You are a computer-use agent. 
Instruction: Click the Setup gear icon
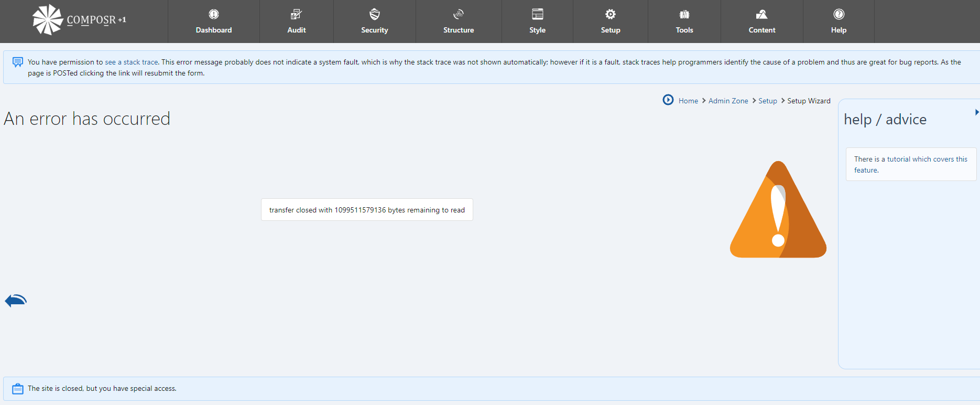point(611,14)
